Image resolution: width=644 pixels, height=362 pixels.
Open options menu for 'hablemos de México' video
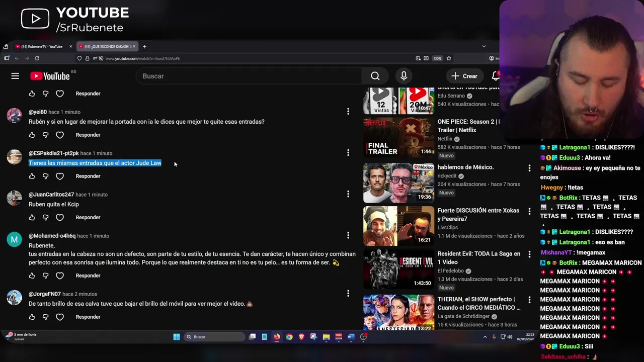point(529,168)
